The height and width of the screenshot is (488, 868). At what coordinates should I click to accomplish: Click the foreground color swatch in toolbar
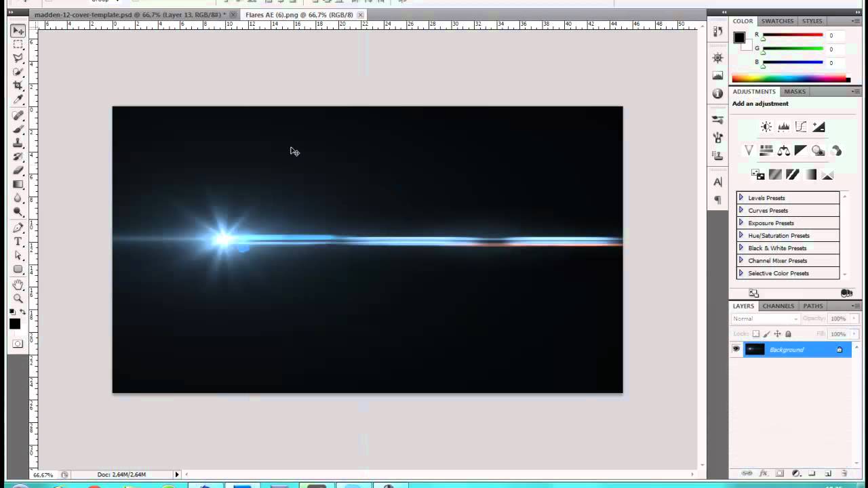14,324
